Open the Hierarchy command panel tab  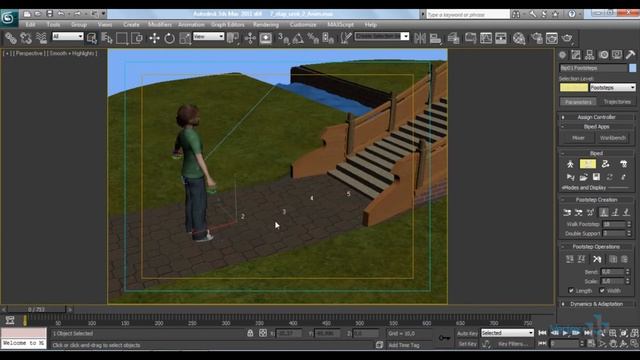[589, 55]
